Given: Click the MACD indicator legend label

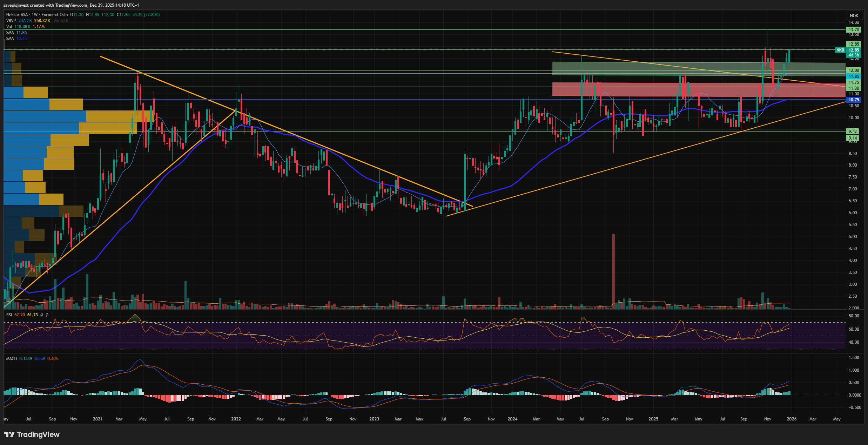Looking at the screenshot, I should [12, 359].
